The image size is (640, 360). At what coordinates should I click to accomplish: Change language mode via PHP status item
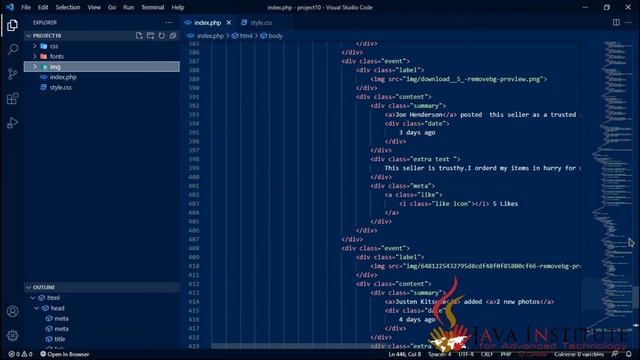pos(506,354)
